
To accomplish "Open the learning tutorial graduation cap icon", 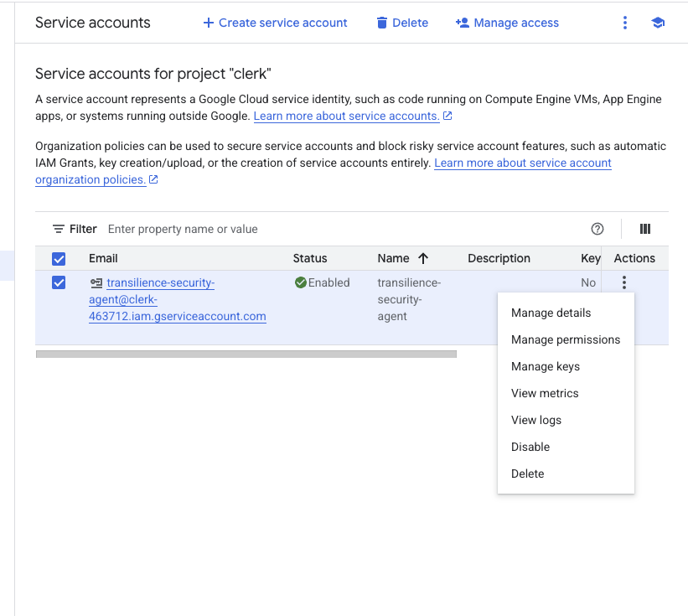I will [x=658, y=23].
